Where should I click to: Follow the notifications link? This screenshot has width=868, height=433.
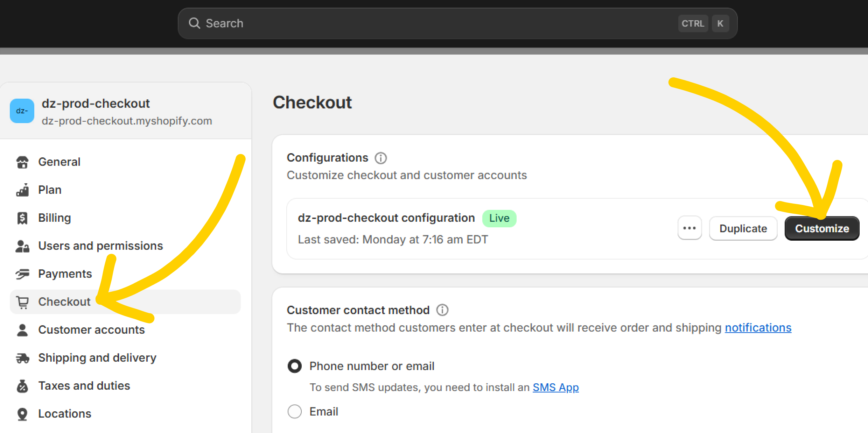click(x=758, y=328)
